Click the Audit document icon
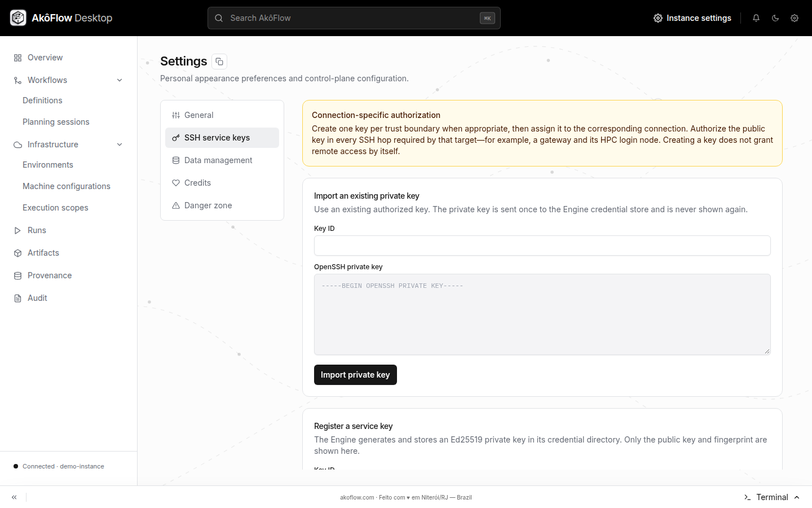The height and width of the screenshot is (508, 812). tap(18, 298)
